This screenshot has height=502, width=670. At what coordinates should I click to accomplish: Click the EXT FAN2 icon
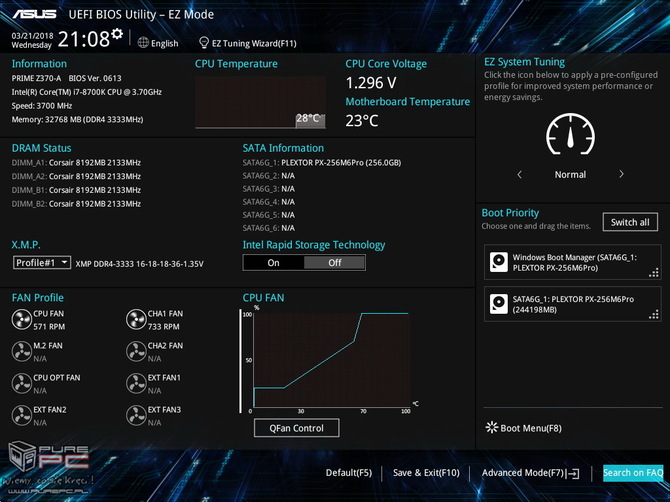coord(21,416)
